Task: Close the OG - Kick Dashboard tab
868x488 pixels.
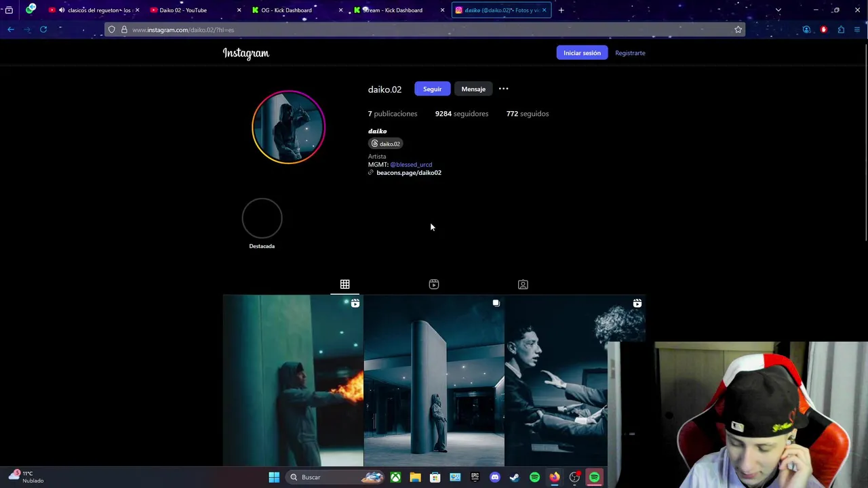Action: (x=340, y=10)
